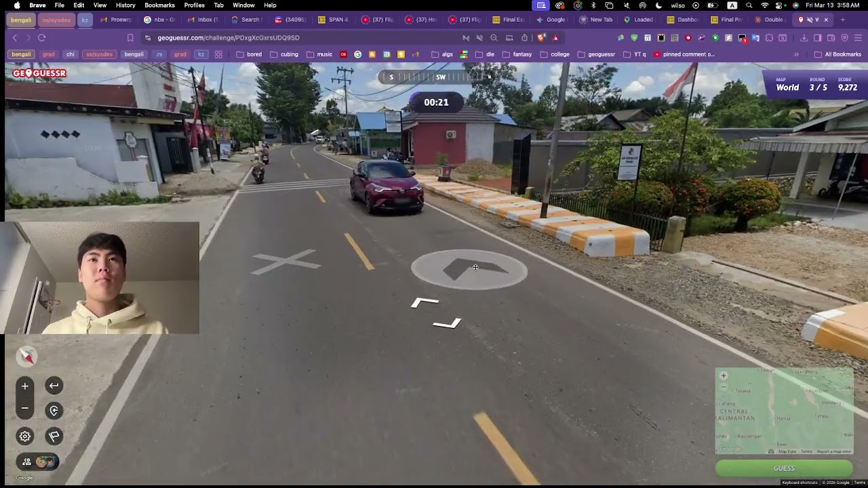Move forward using the ground arrow
Image resolution: width=868 pixels, height=488 pixels.
click(469, 269)
